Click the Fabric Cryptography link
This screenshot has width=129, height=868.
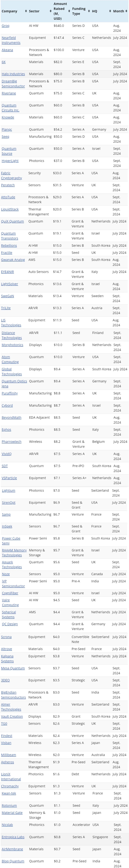pos(11,175)
